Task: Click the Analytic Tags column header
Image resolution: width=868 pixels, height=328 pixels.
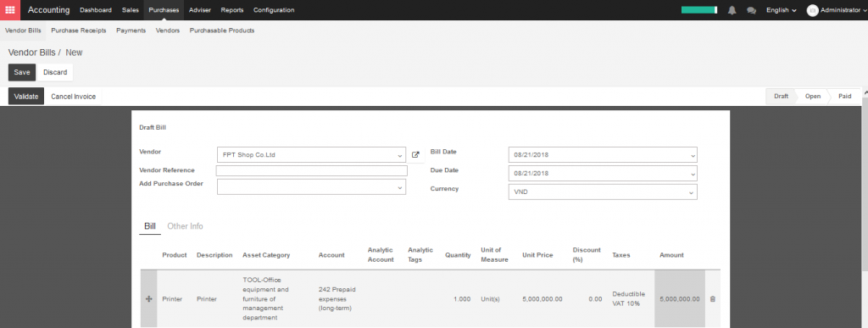Action: point(420,254)
